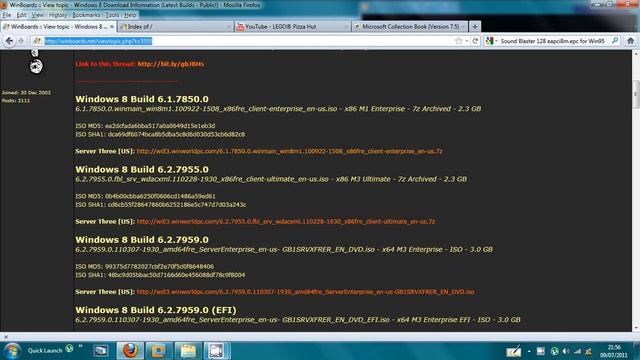The width and height of the screenshot is (640, 360).
Task: Close the Index of / tab
Action: click(x=229, y=27)
